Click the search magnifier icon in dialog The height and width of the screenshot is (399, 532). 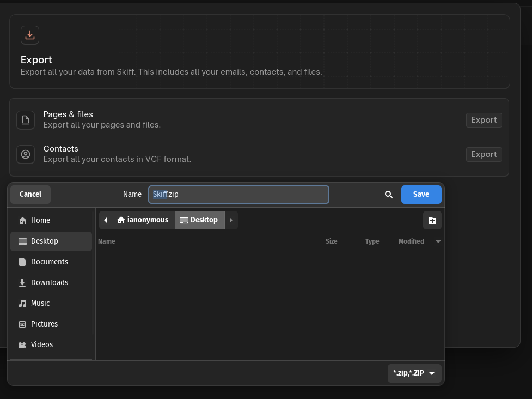(x=389, y=195)
